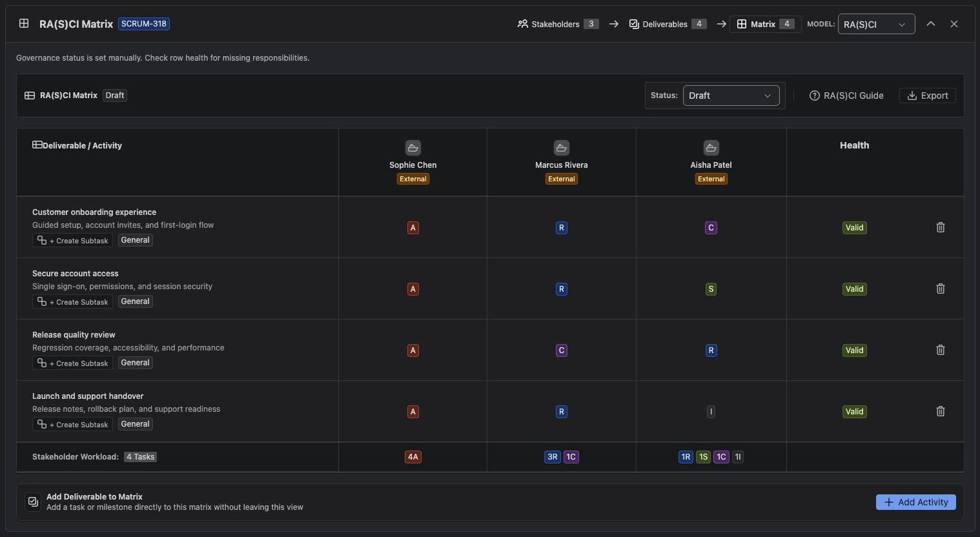This screenshot has height=537, width=980.
Task: Click the grid icon beside RA(S)CI Matrix title
Action: coord(24,23)
